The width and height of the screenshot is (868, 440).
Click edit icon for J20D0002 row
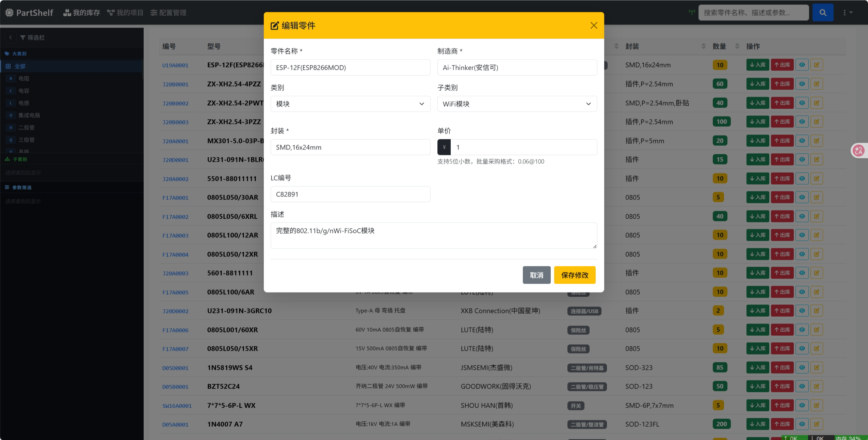(x=817, y=311)
